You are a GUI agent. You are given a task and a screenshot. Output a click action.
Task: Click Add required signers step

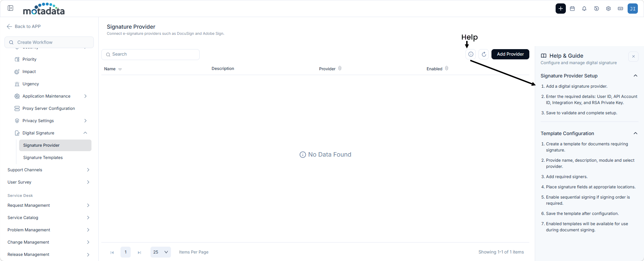[x=567, y=177]
